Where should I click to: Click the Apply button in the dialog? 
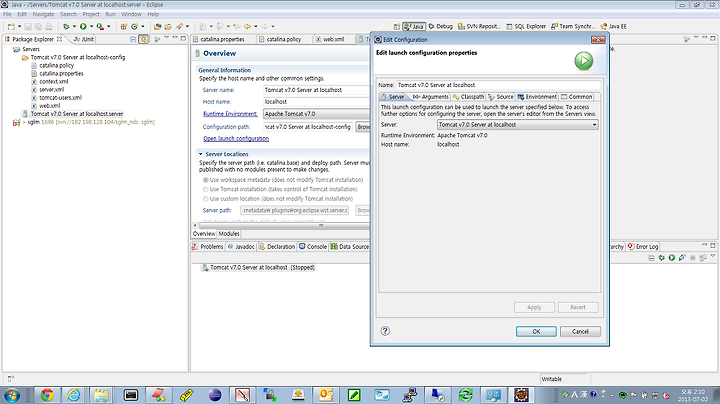pyautogui.click(x=534, y=307)
